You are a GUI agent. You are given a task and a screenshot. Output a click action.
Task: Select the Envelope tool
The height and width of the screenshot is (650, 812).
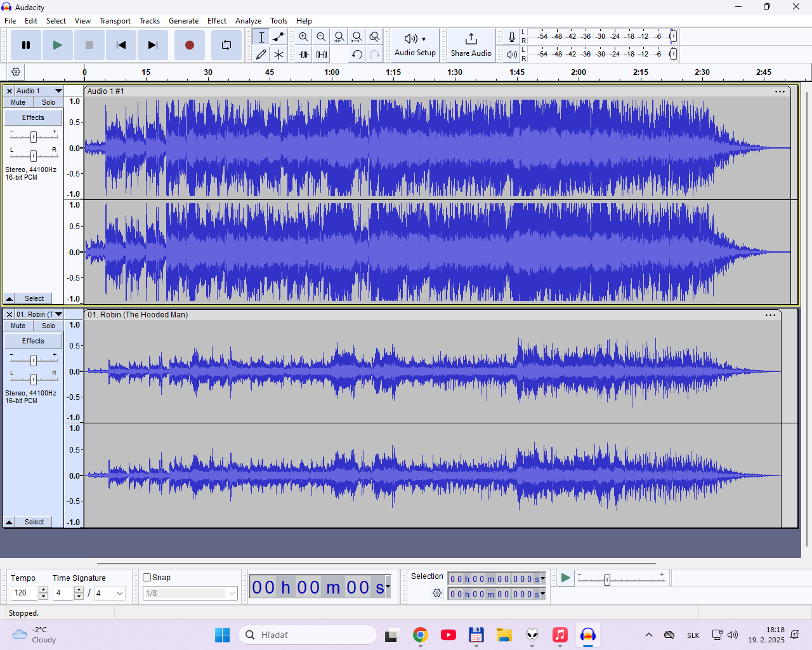pyautogui.click(x=278, y=37)
